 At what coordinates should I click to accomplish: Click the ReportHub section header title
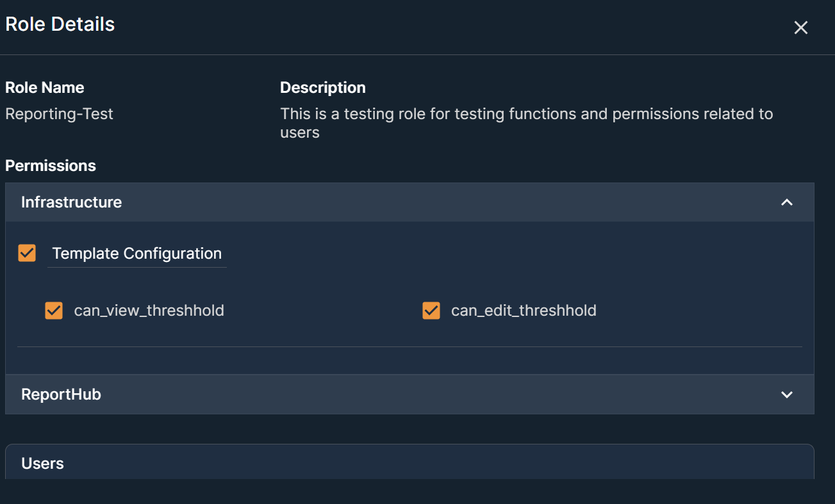pos(61,394)
